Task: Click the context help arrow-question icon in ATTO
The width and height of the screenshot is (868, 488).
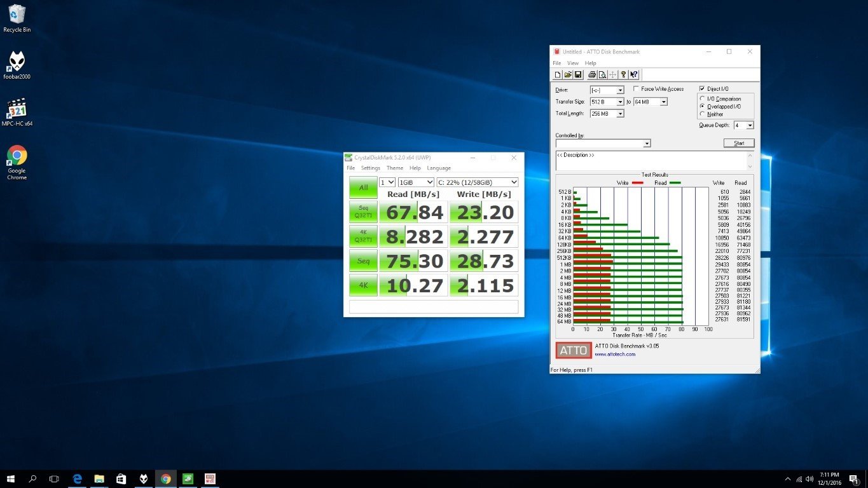Action: click(x=634, y=74)
